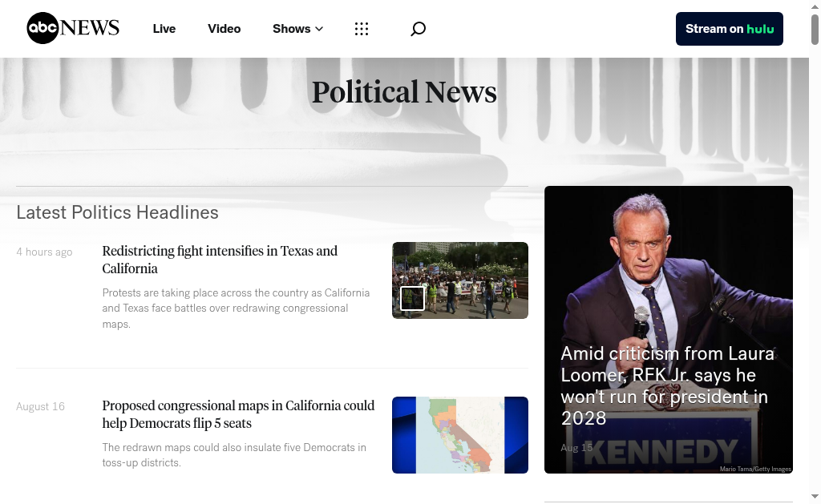Click 'The redrawn maps could also insulate' description
Viewport: 821px width, 504px height.
[x=234, y=455]
